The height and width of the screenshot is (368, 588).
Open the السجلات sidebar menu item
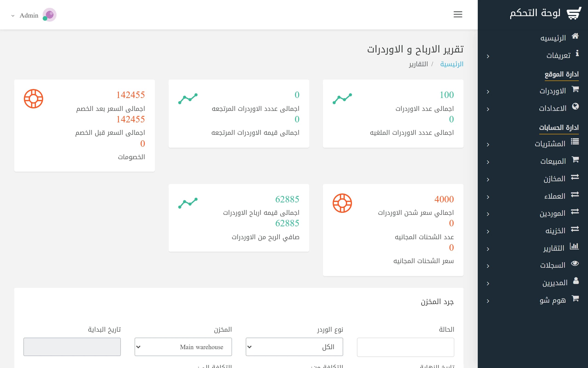click(x=533, y=265)
